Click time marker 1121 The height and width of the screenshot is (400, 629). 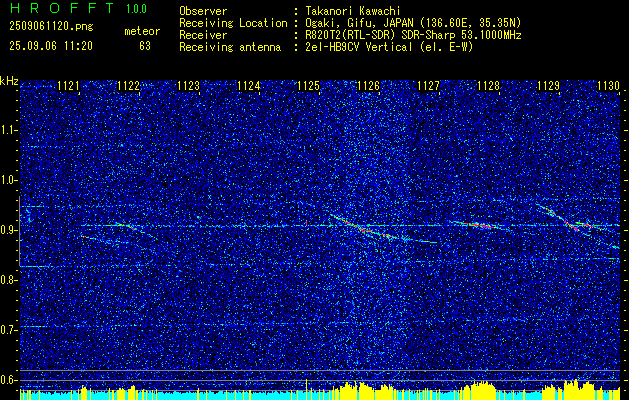68,86
